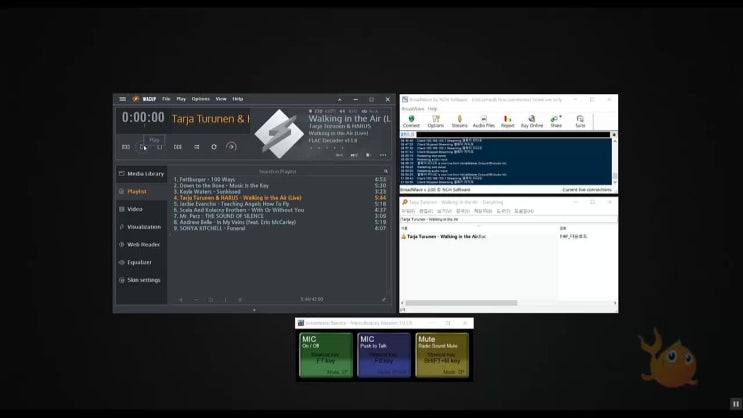Open Audio Files in BroadWave

point(484,121)
